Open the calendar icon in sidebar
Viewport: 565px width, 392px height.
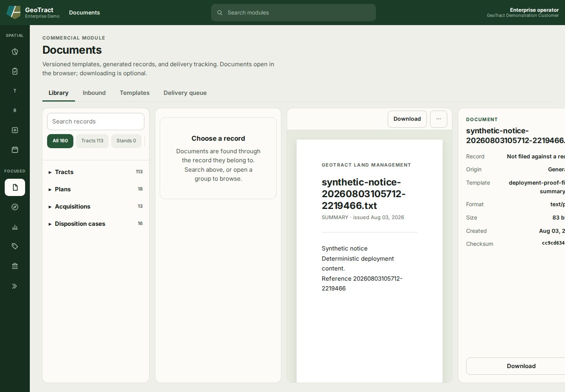point(15,150)
